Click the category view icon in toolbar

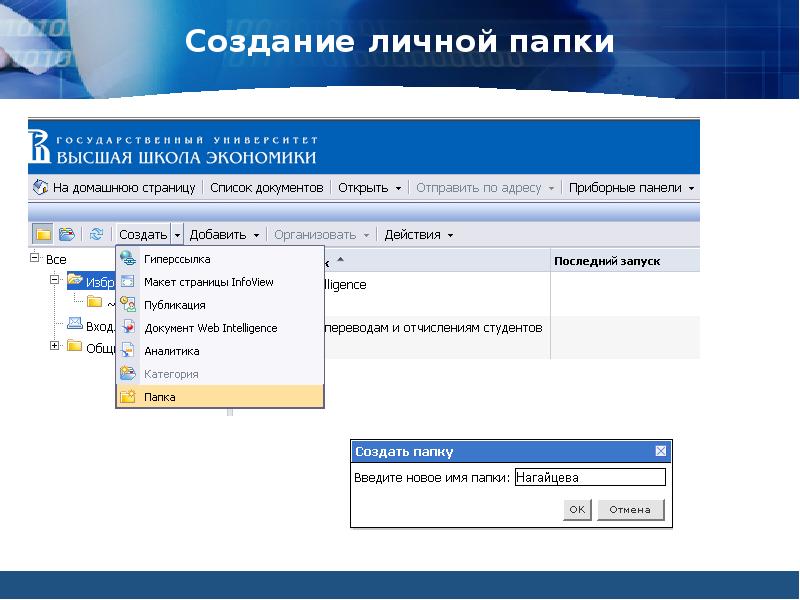pos(67,234)
